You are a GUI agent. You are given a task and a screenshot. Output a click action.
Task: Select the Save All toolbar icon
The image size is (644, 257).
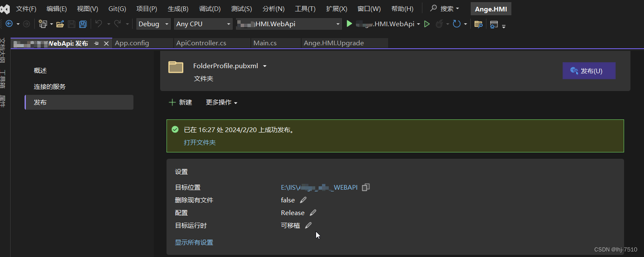(83, 24)
